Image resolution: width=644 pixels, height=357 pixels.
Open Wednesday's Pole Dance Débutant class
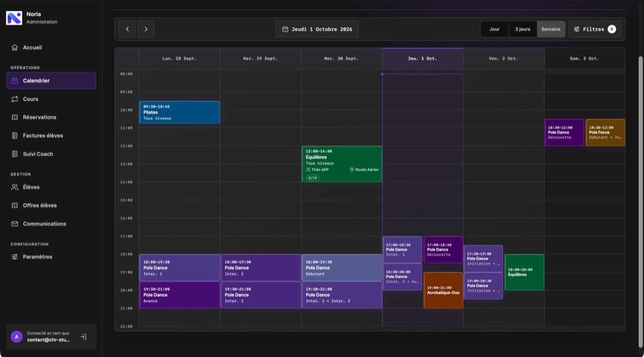tap(342, 267)
